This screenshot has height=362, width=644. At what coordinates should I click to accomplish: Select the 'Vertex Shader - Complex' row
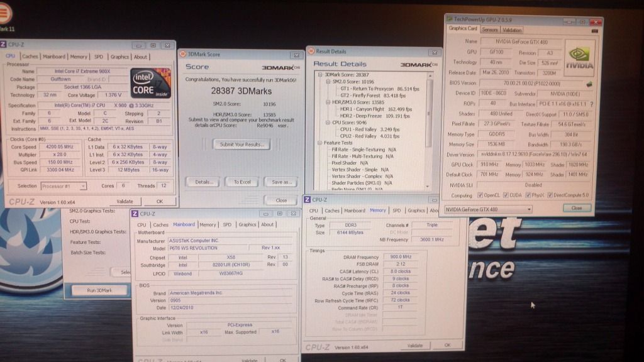(x=362, y=177)
